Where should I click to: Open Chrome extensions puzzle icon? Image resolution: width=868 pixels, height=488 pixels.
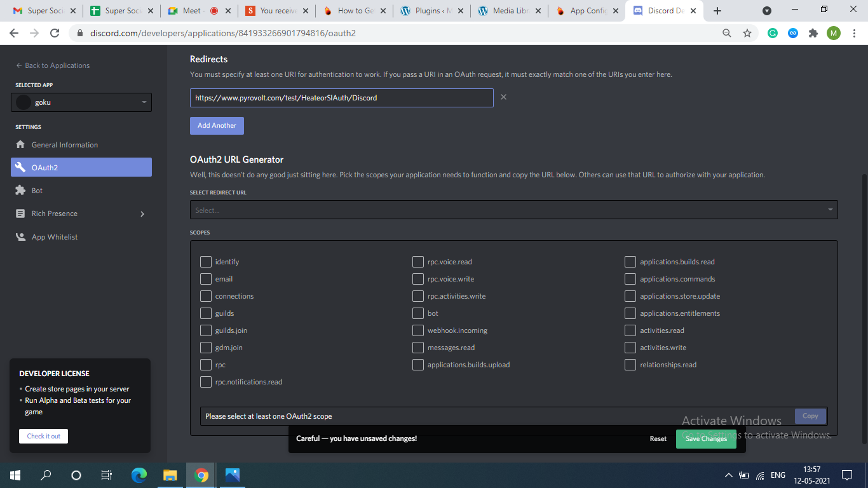pos(813,33)
